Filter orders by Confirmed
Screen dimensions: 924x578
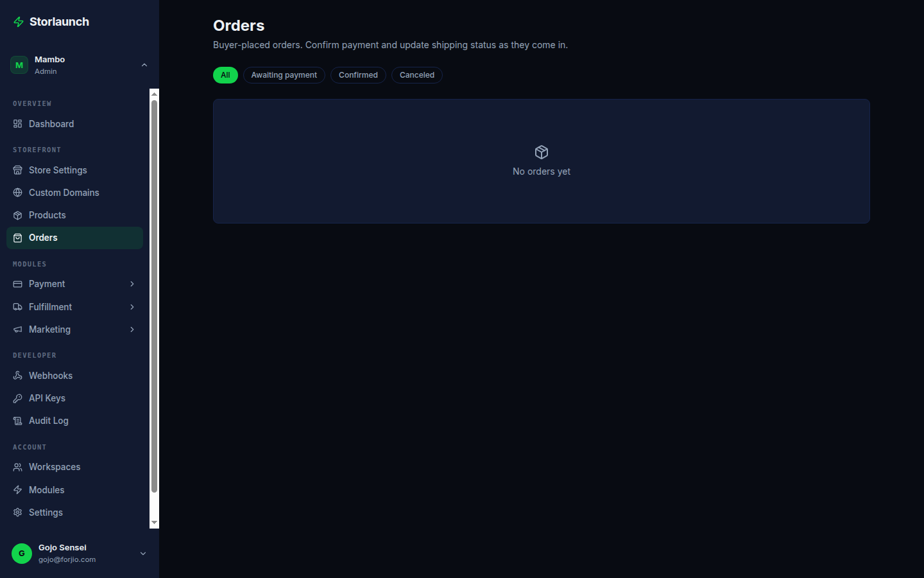tap(358, 75)
